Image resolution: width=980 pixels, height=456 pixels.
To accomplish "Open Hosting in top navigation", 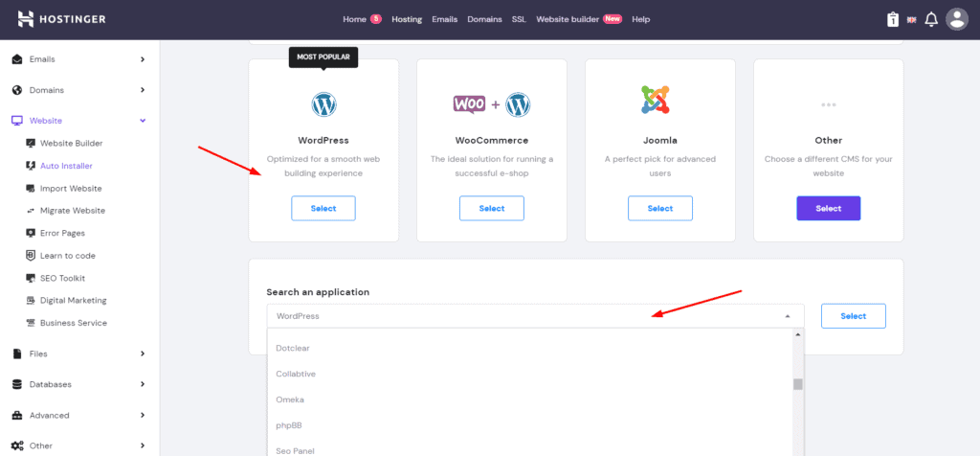I will click(x=407, y=19).
